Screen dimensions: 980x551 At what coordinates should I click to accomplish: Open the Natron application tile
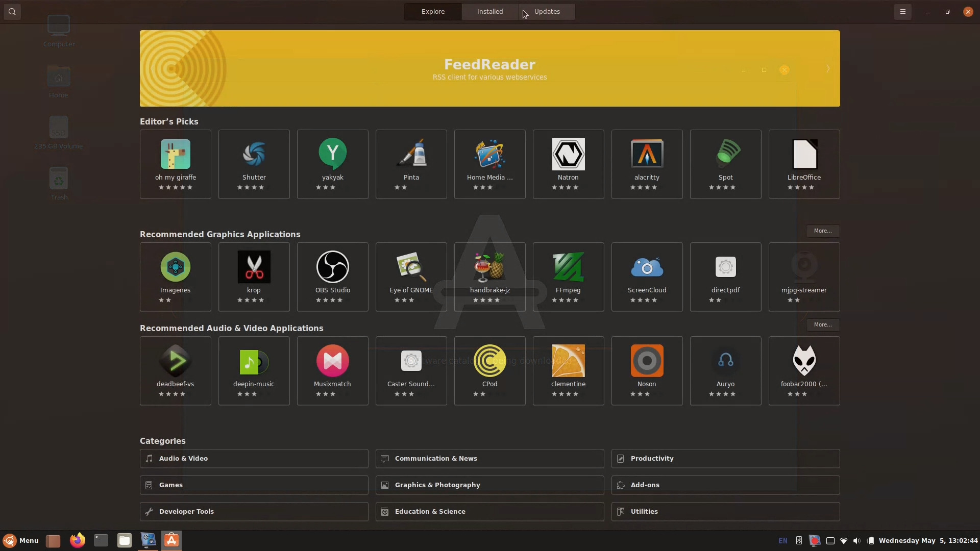pos(568,164)
